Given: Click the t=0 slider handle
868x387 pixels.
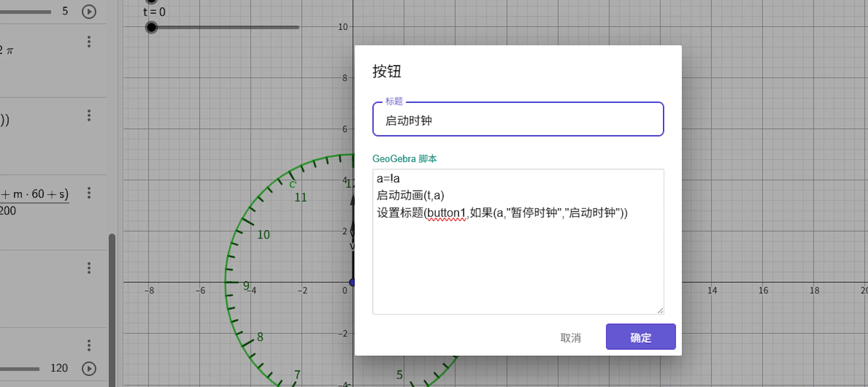Looking at the screenshot, I should point(151,27).
